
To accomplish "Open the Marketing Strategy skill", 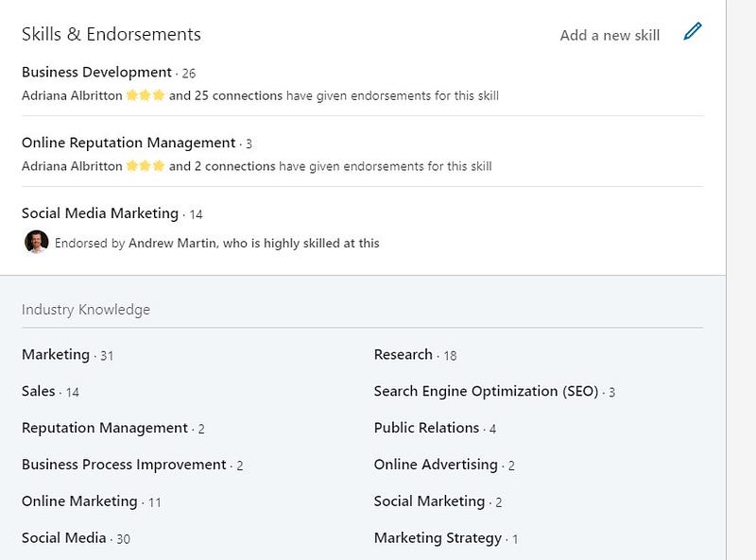I will (x=438, y=538).
